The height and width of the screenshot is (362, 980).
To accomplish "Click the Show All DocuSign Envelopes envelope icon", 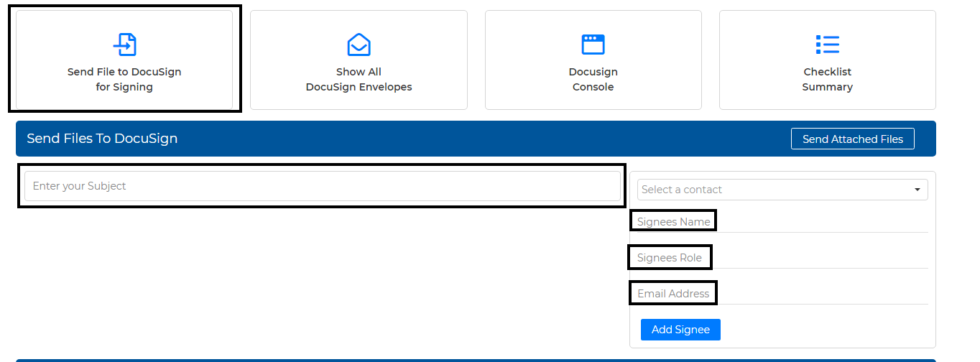I will click(x=359, y=45).
